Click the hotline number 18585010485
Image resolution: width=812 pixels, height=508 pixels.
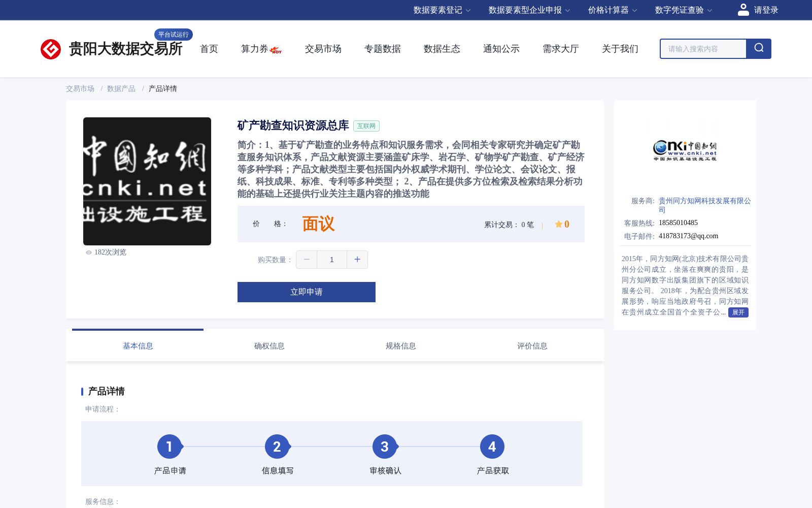pos(678,223)
